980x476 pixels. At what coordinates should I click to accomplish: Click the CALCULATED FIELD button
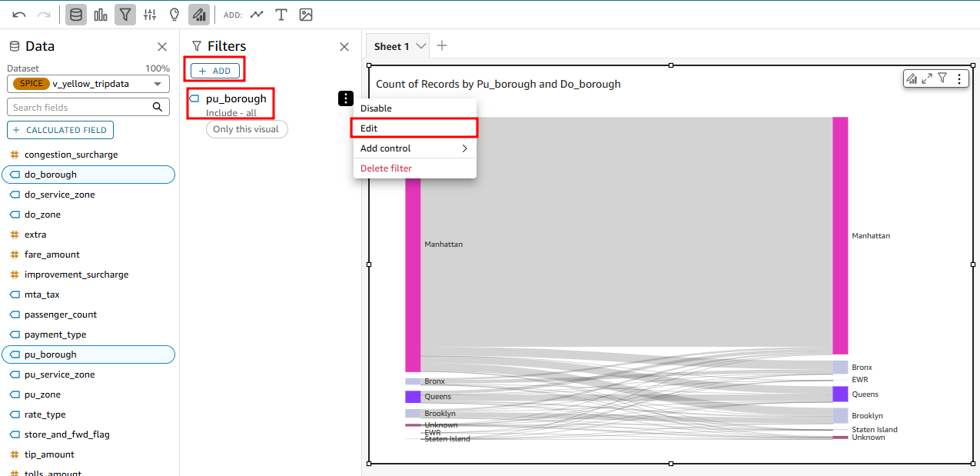click(x=61, y=130)
